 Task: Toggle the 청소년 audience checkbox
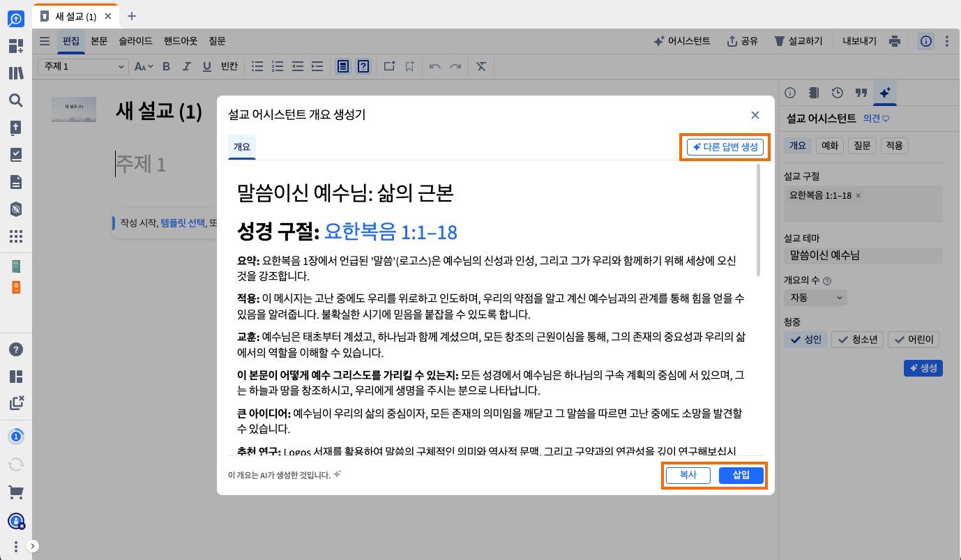(858, 340)
